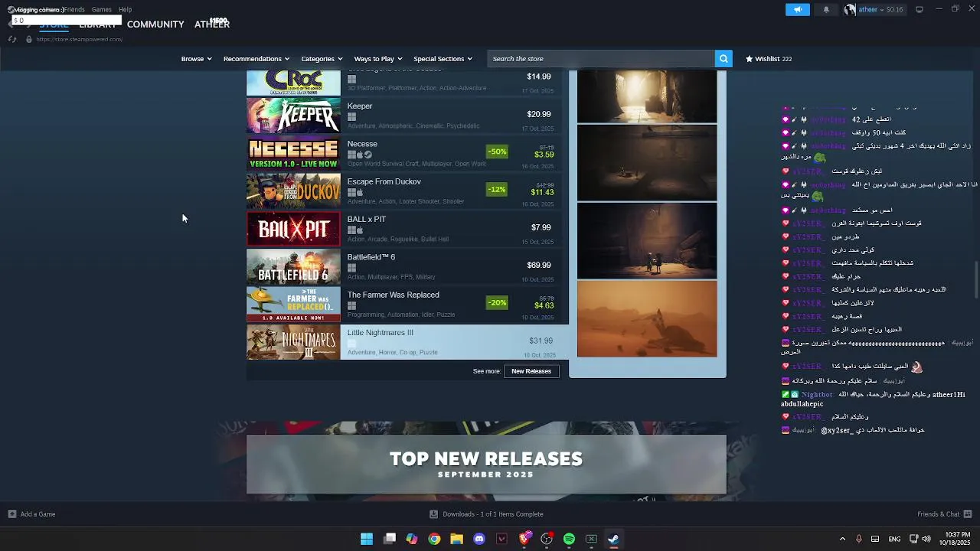Click the site lock icon beside URL
Viewport: 980px width, 551px height.
click(29, 39)
